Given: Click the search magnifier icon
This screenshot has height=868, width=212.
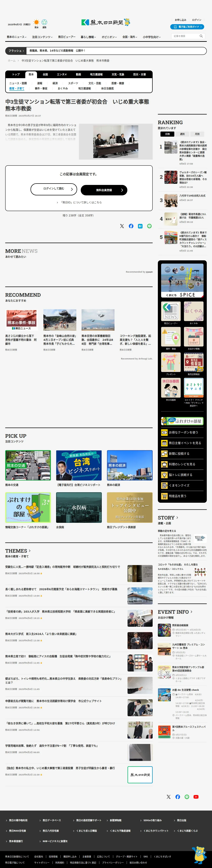Looking at the screenshot, I should tap(201, 36).
